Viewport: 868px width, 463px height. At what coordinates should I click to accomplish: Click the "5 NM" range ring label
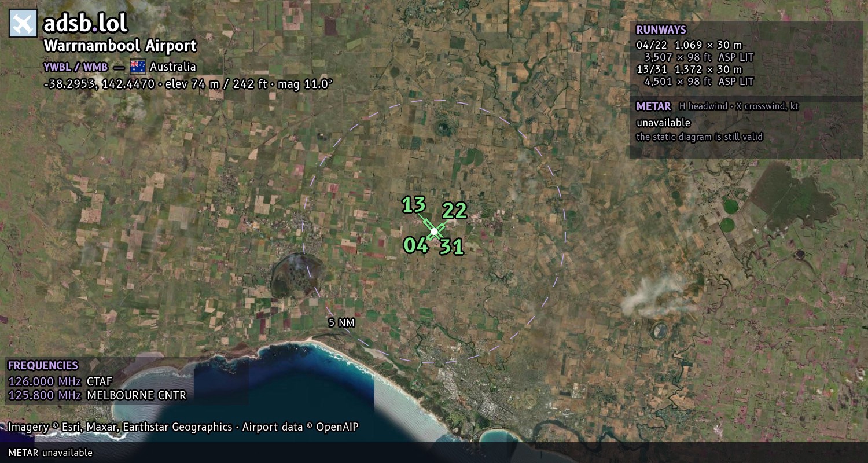tap(341, 323)
